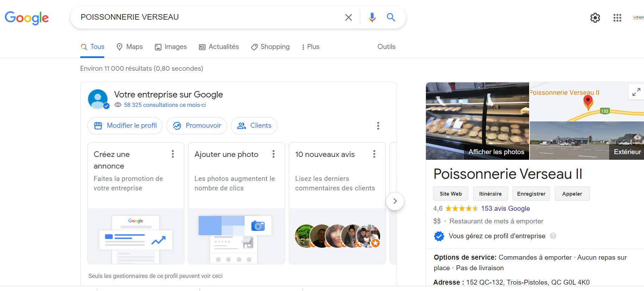This screenshot has width=644, height=291.
Task: Start voice search with the microphone icon
Action: (x=372, y=17)
